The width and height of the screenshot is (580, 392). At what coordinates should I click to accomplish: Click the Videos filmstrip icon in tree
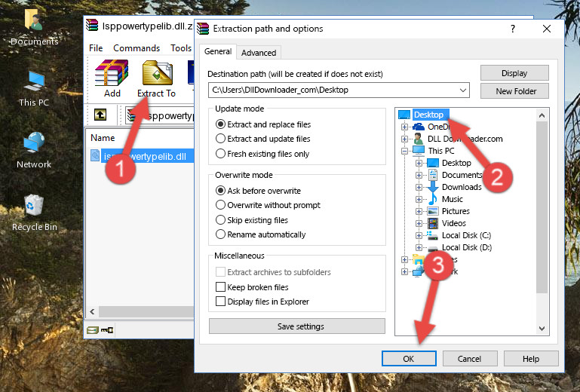pyautogui.click(x=433, y=223)
